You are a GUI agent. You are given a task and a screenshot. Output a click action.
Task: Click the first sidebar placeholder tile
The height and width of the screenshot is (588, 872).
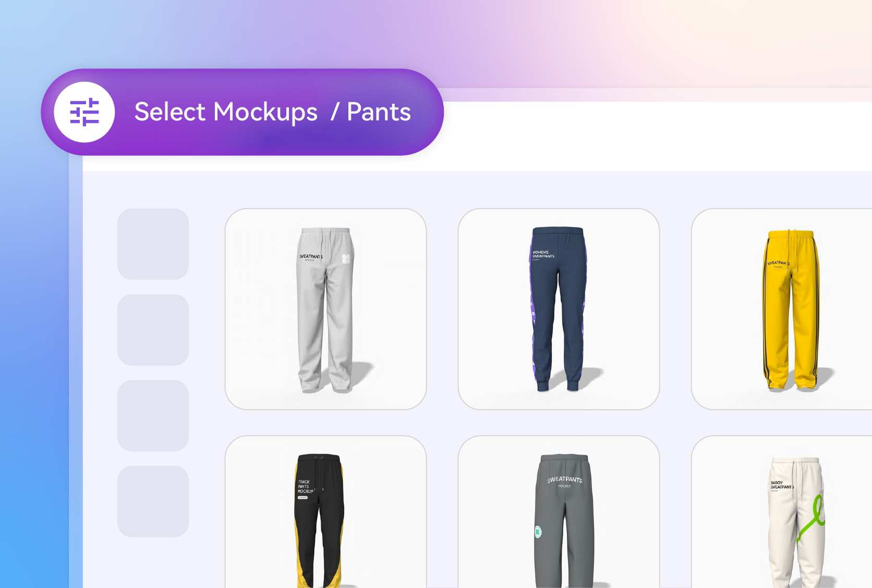[x=153, y=244]
